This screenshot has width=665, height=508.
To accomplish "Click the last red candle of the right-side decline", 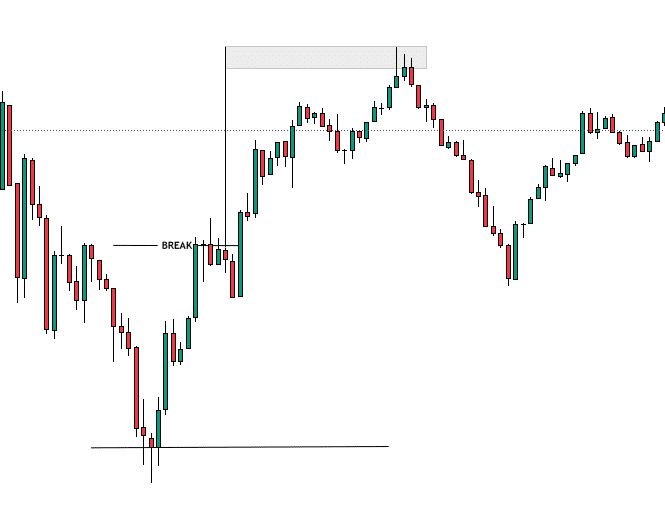I will click(509, 264).
